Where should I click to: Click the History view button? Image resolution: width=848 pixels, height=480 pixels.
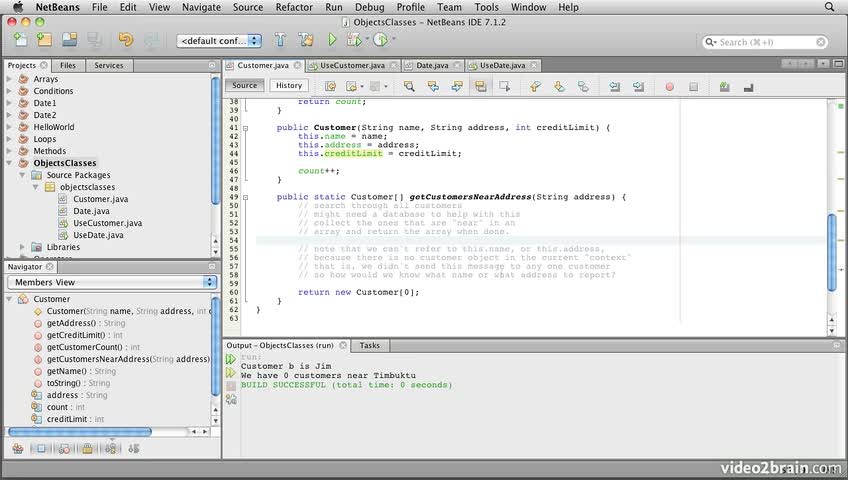[x=289, y=86]
